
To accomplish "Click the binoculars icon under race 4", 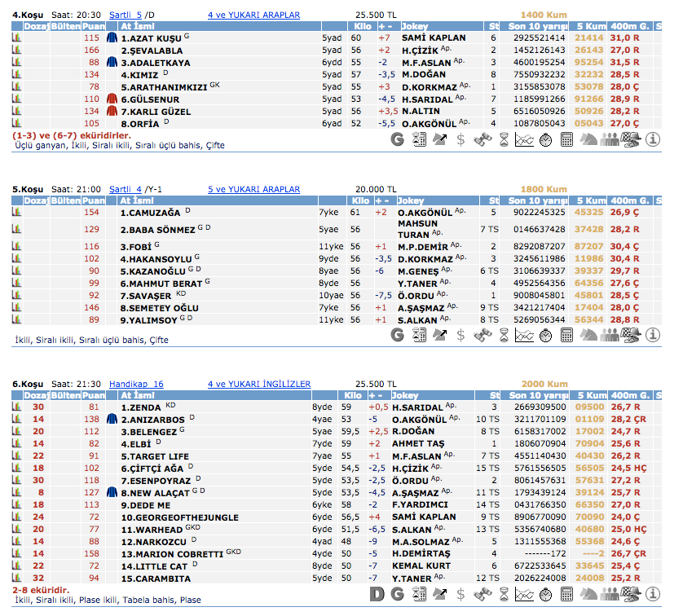I will 483,139.
